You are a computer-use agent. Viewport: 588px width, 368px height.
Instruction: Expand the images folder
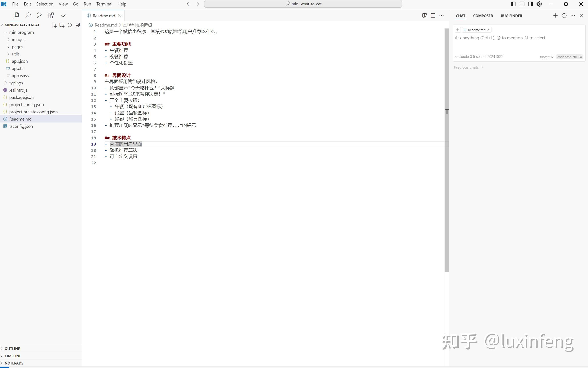(x=18, y=39)
